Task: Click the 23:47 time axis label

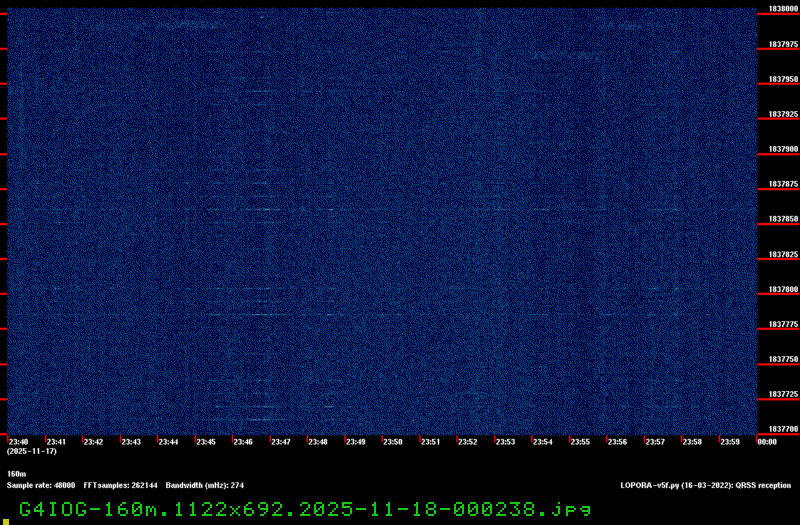Action: click(x=280, y=441)
